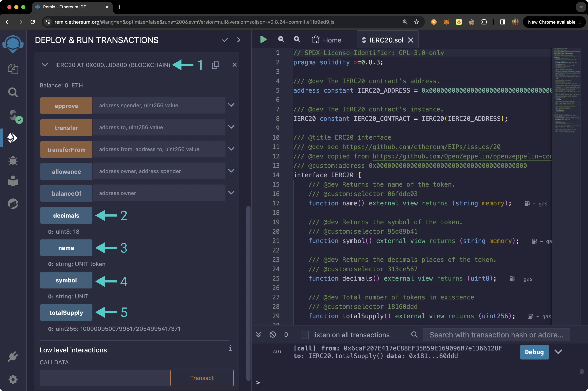Click the allowance function button
588x391 pixels.
[x=66, y=171]
